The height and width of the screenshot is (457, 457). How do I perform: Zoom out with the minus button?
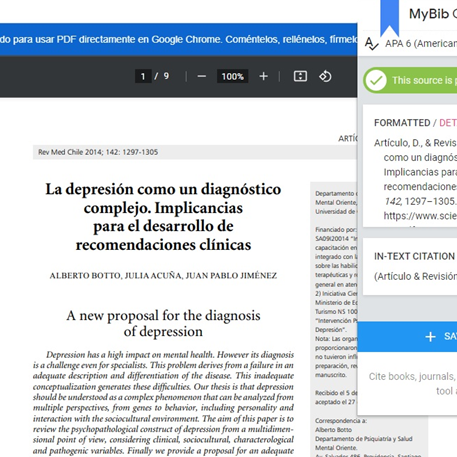pyautogui.click(x=202, y=76)
